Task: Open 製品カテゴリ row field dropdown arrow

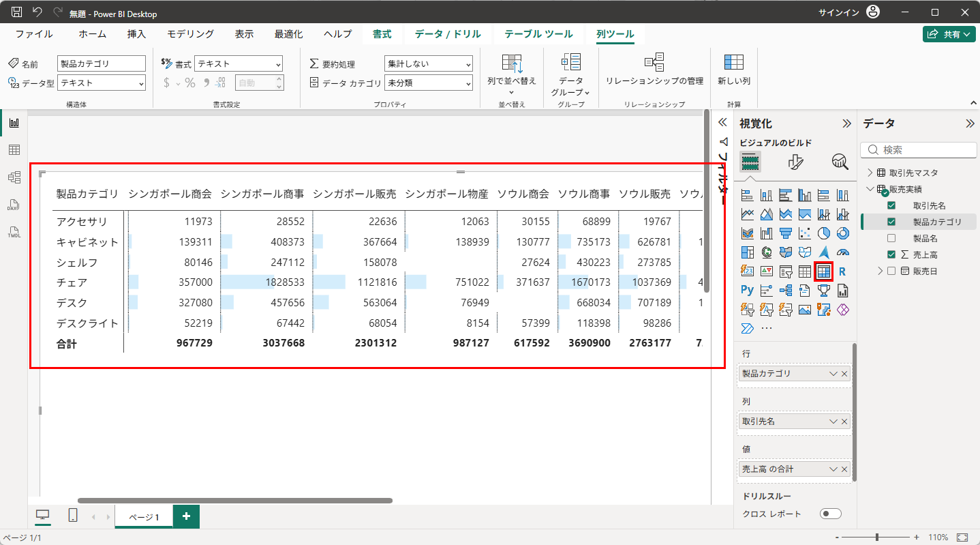Action: [833, 374]
